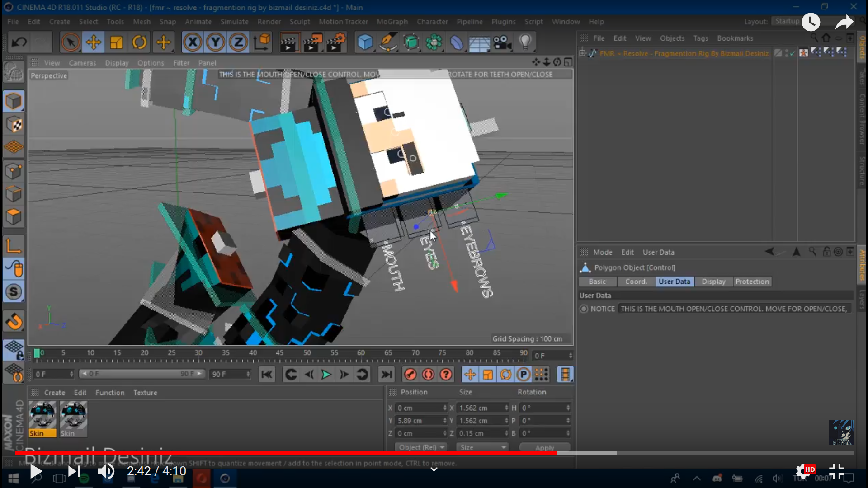Viewport: 868px width, 488px height.
Task: Add a Light object
Action: (525, 42)
